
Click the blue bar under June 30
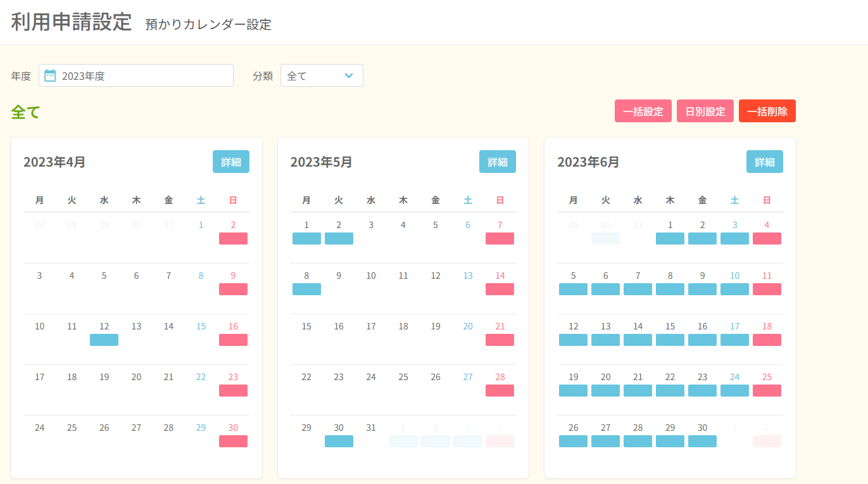pyautogui.click(x=702, y=441)
